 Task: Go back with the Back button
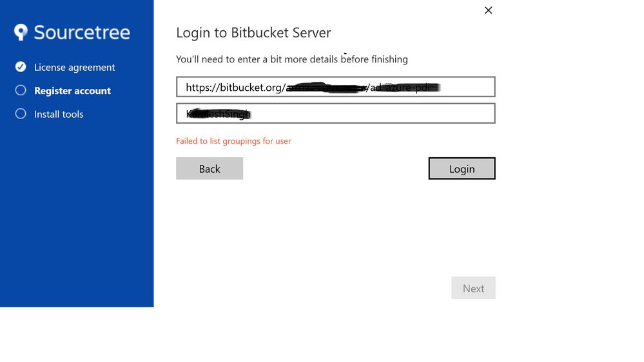[210, 168]
